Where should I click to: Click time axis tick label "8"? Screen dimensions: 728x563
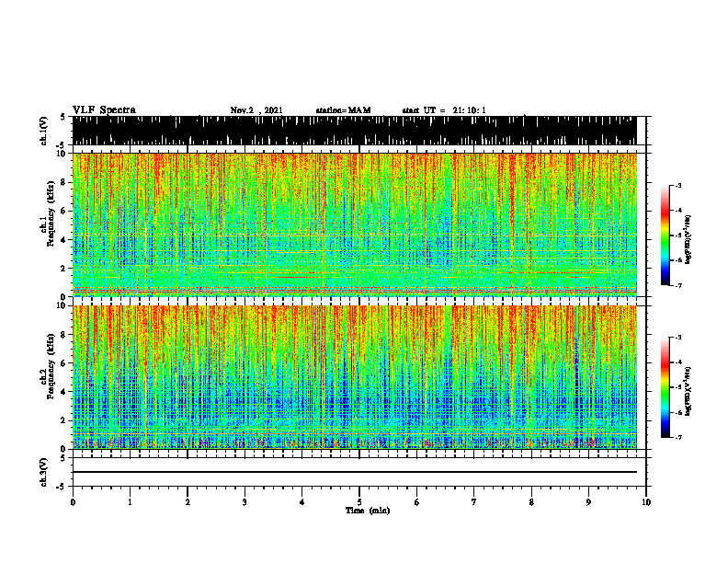point(531,502)
